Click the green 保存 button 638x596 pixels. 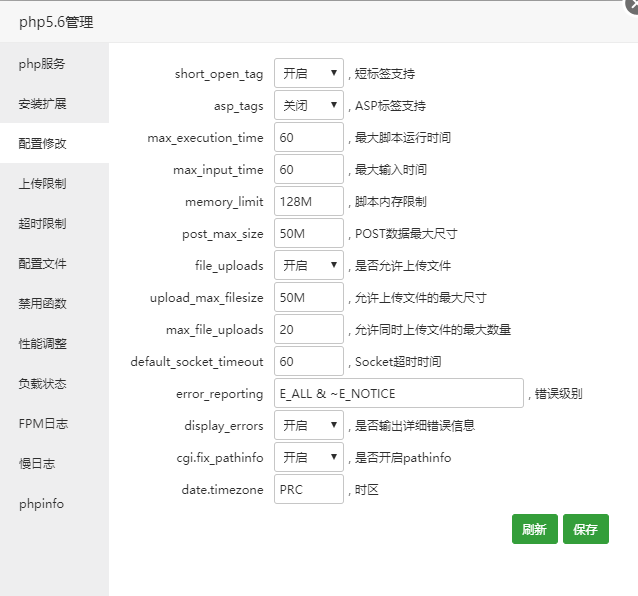(x=586, y=529)
